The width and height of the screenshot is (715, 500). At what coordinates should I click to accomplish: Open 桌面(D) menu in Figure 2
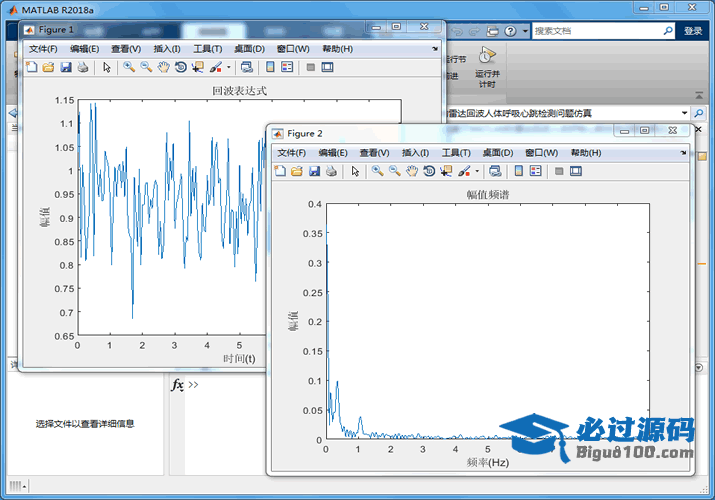click(498, 153)
